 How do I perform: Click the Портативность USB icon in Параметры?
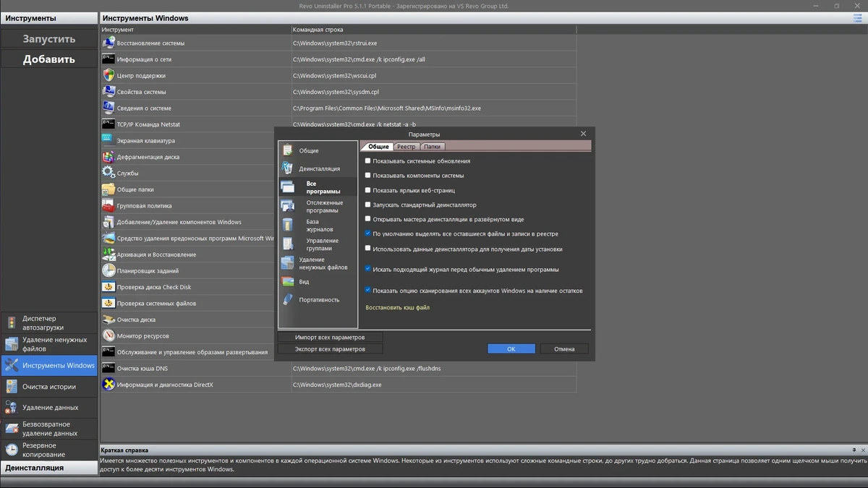[x=288, y=299]
